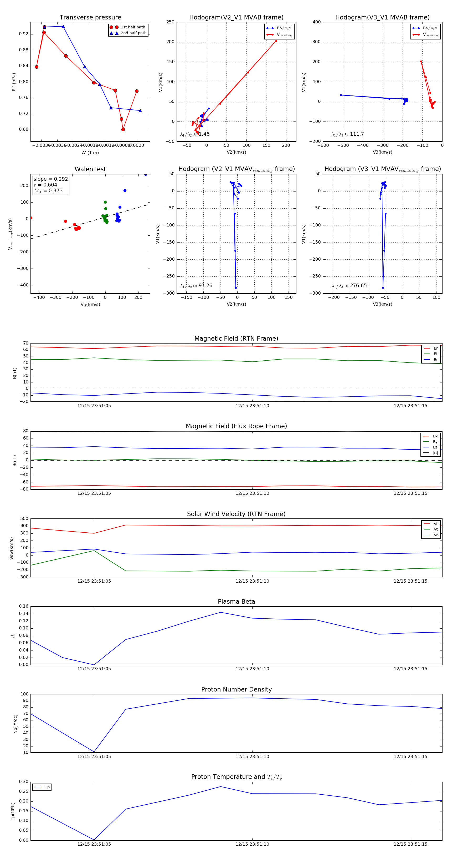
Task: Click the lowest blue point in V3_V1 MVAV hodogram
Action: point(383,288)
